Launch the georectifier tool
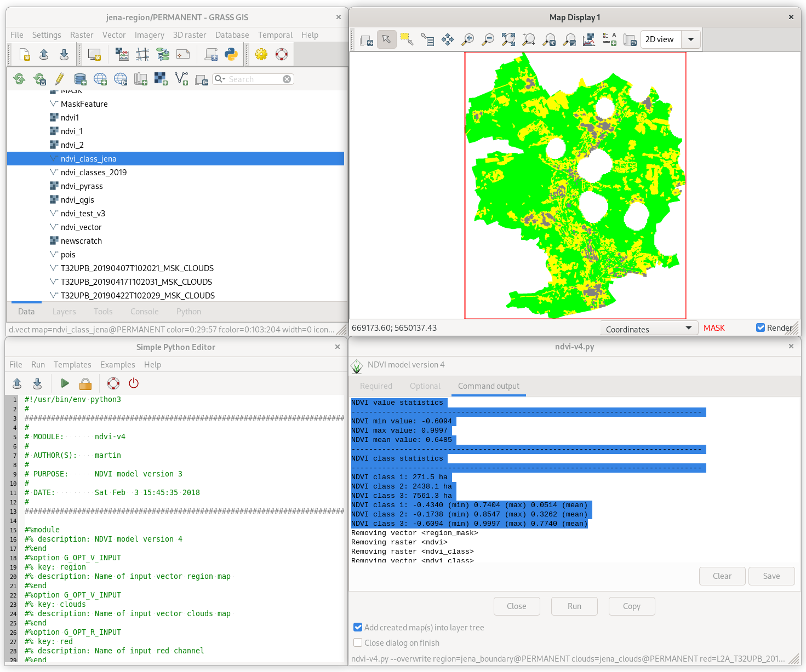806x672 pixels. pyautogui.click(x=142, y=54)
